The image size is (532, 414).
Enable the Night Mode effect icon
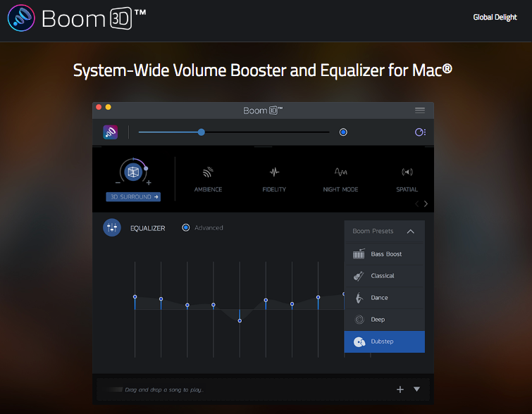pyautogui.click(x=340, y=172)
